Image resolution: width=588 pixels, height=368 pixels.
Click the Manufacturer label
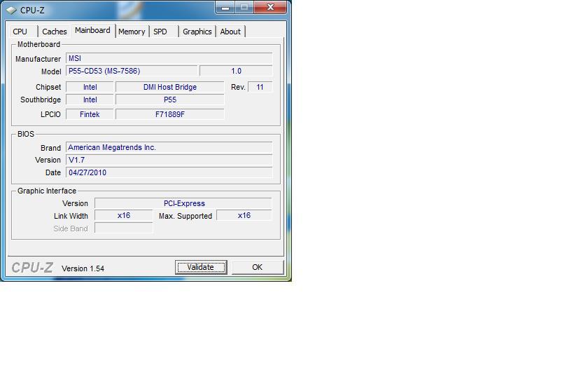tap(38, 59)
